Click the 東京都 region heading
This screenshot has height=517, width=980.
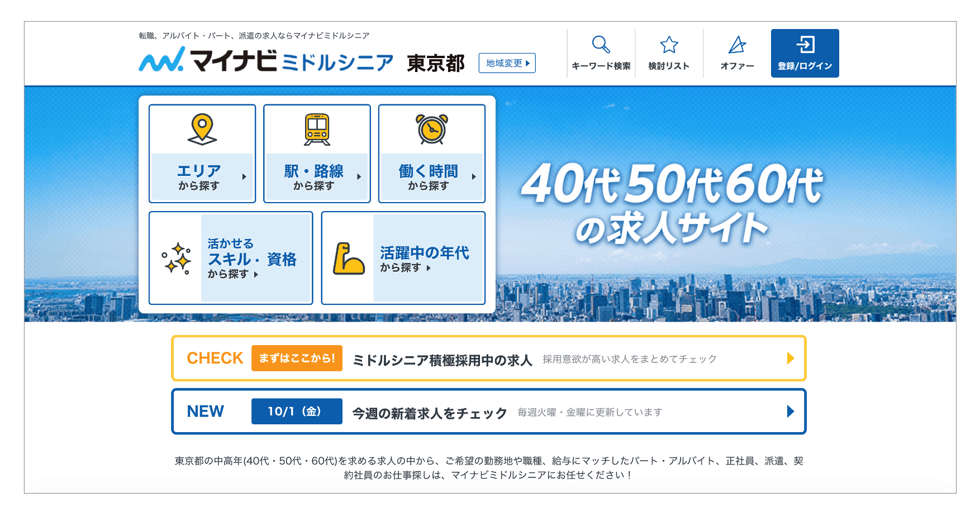coord(436,63)
